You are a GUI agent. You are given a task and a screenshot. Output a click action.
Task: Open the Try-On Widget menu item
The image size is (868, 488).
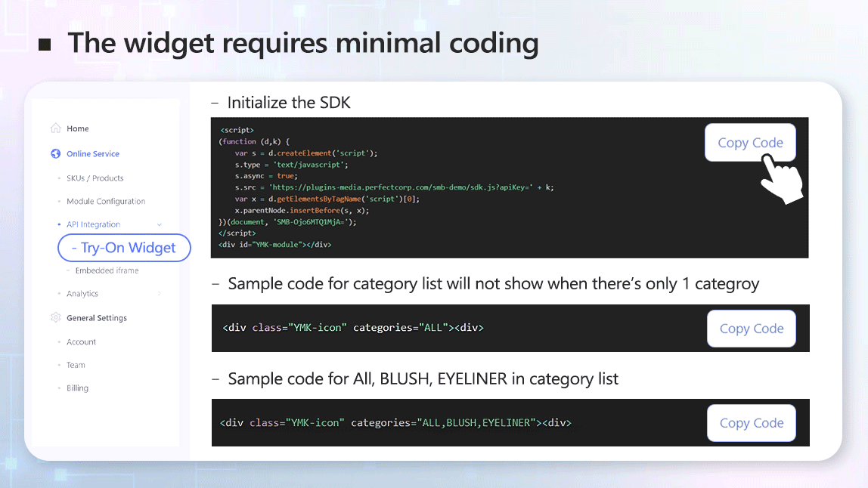(124, 248)
